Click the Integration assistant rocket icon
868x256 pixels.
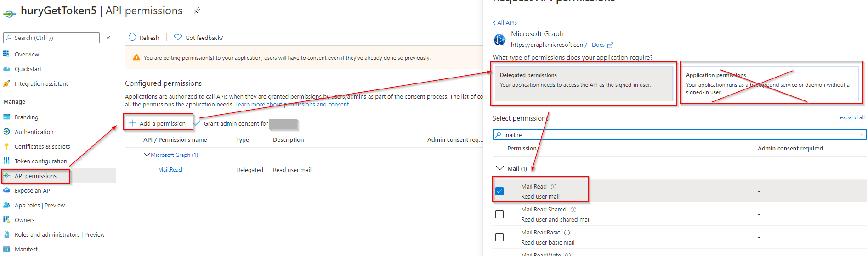tap(6, 83)
